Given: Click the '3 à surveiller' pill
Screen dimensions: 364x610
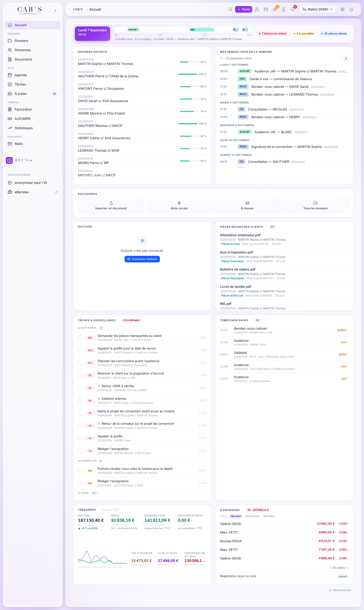Looking at the screenshot, I should click(304, 34).
